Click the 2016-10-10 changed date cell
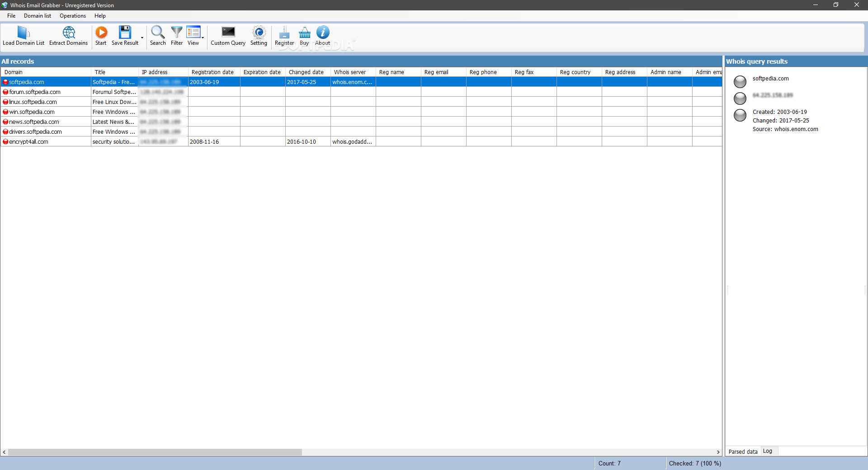Image resolution: width=868 pixels, height=470 pixels. coord(308,142)
